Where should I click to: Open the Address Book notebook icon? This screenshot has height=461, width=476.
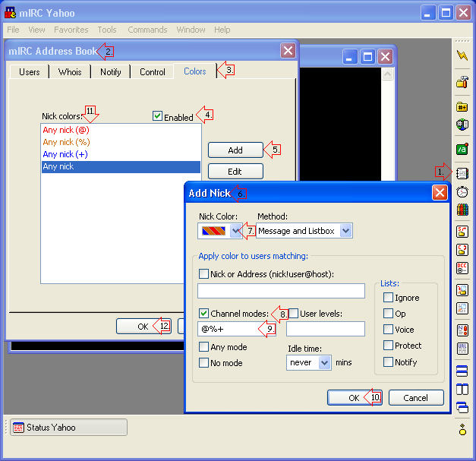[x=462, y=173]
